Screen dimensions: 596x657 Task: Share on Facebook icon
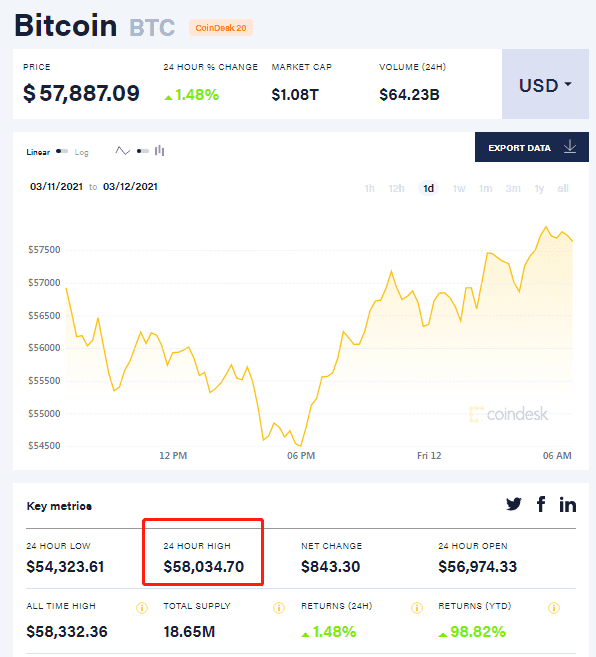[x=541, y=504]
